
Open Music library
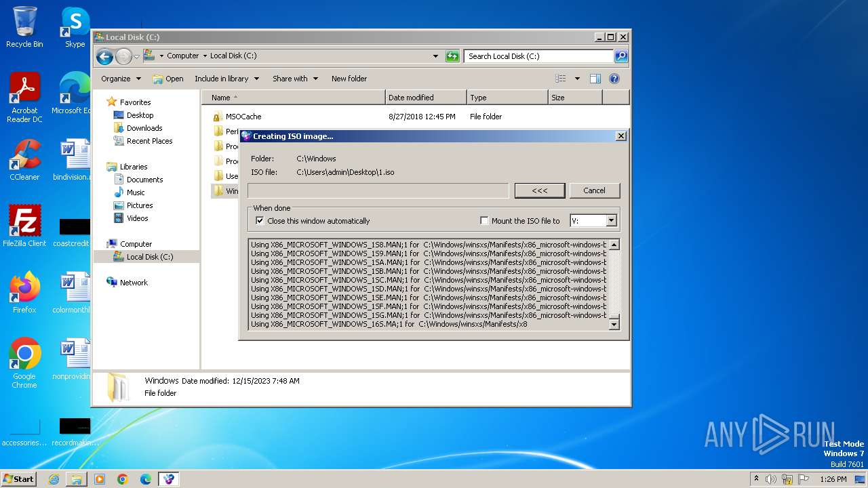pos(136,192)
